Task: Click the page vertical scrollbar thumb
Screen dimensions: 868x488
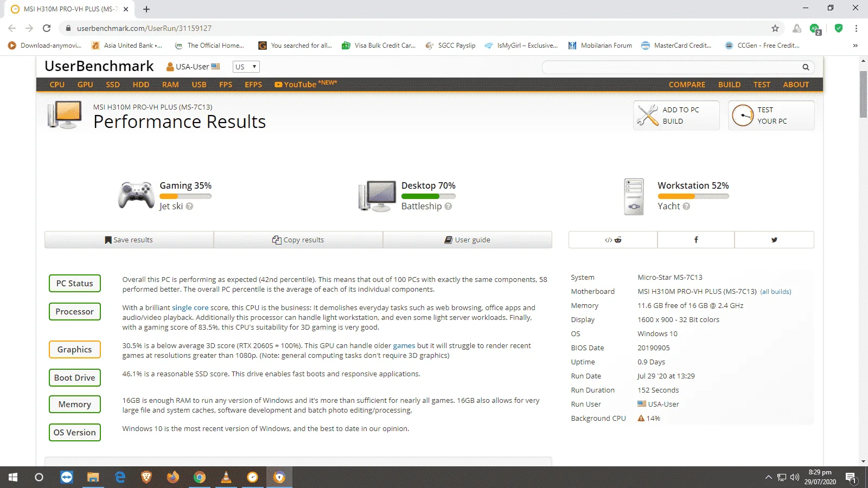Action: click(863, 94)
